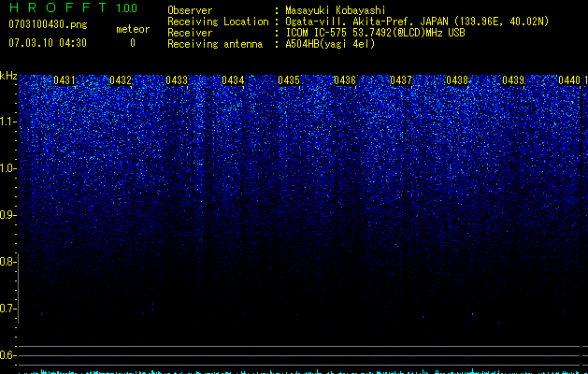Viewport: 588px width, 374px height.
Task: Click the kHz axis unit label
Action: pyautogui.click(x=8, y=76)
